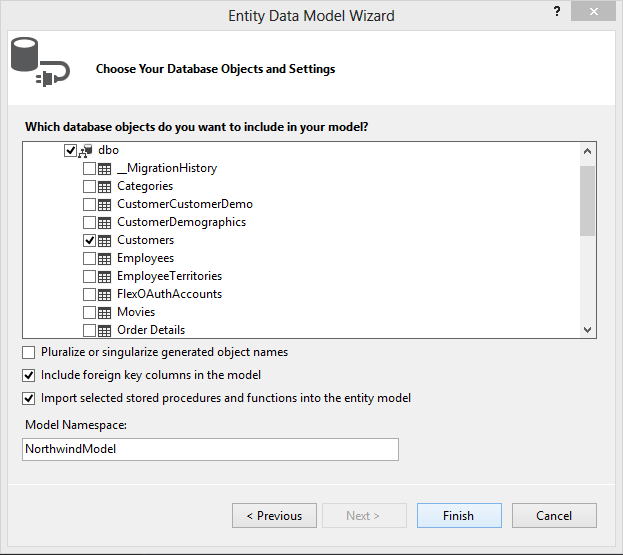Disable Import selected stored procedures option
Screen dimensions: 623x555
[29, 398]
